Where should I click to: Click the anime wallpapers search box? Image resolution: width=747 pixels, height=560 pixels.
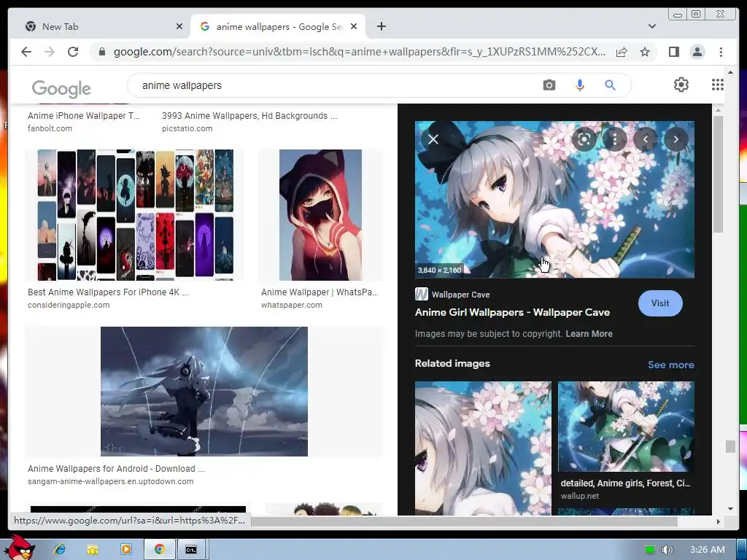click(x=333, y=86)
